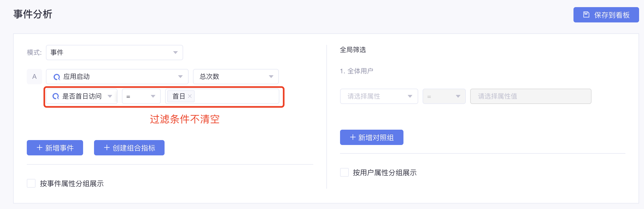Click the 创建组合指标 button
Screen dimensions: 644x209
coord(129,148)
